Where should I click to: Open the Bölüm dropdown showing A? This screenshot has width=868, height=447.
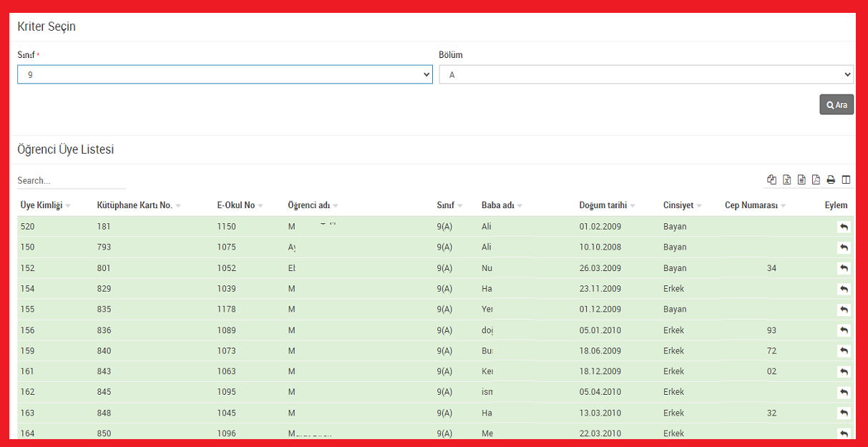tap(645, 74)
